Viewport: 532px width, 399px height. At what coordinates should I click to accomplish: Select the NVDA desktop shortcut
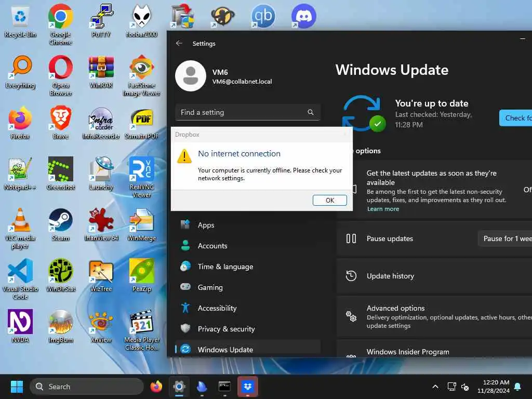tap(20, 326)
